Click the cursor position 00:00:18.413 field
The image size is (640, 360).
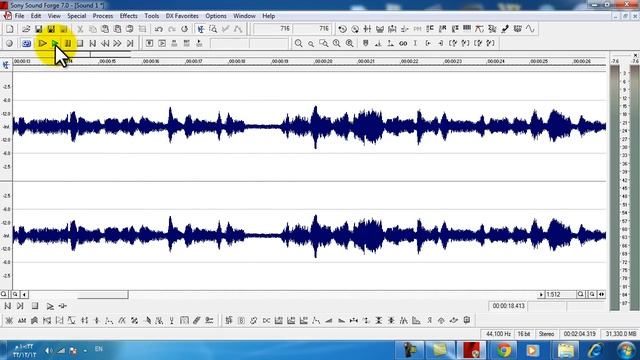(508, 306)
